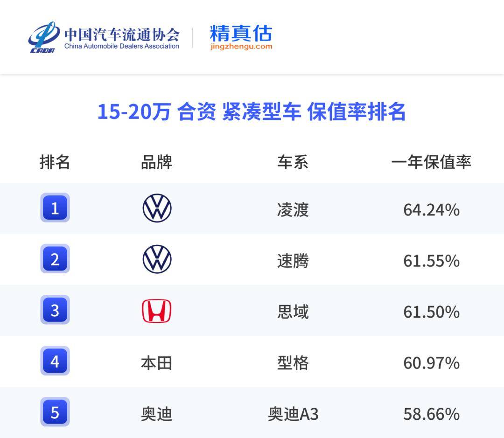Open the jingzhengu.com link

241,47
